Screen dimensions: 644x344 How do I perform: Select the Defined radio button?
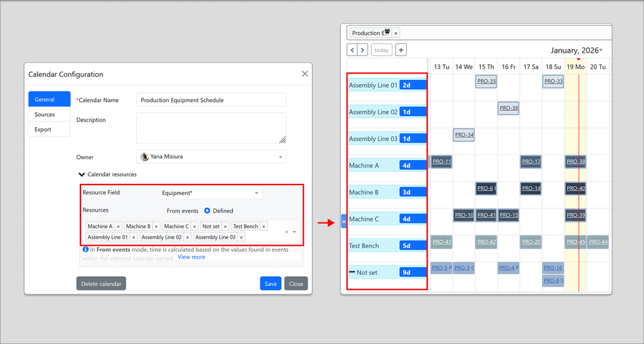click(x=207, y=210)
